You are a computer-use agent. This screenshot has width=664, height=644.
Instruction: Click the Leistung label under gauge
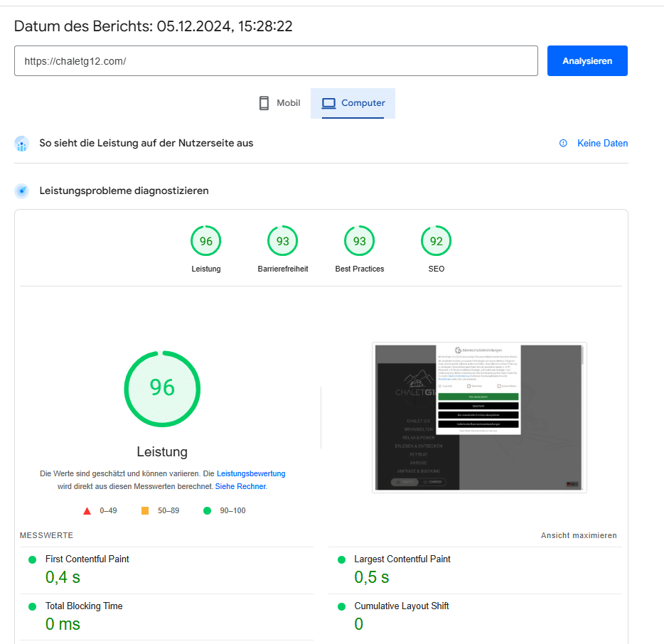205,269
